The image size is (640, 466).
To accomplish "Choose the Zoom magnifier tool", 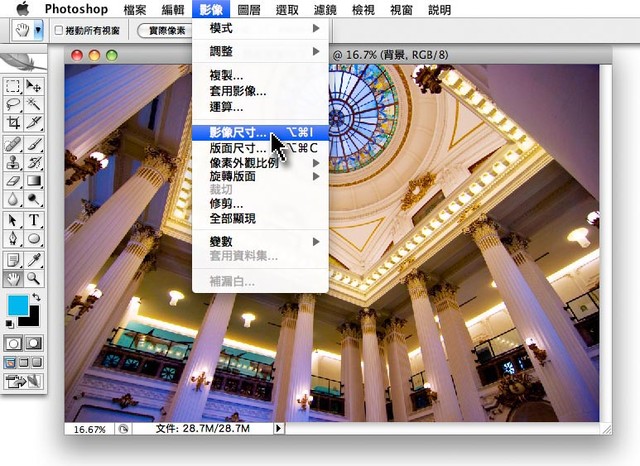I will pos(34,278).
